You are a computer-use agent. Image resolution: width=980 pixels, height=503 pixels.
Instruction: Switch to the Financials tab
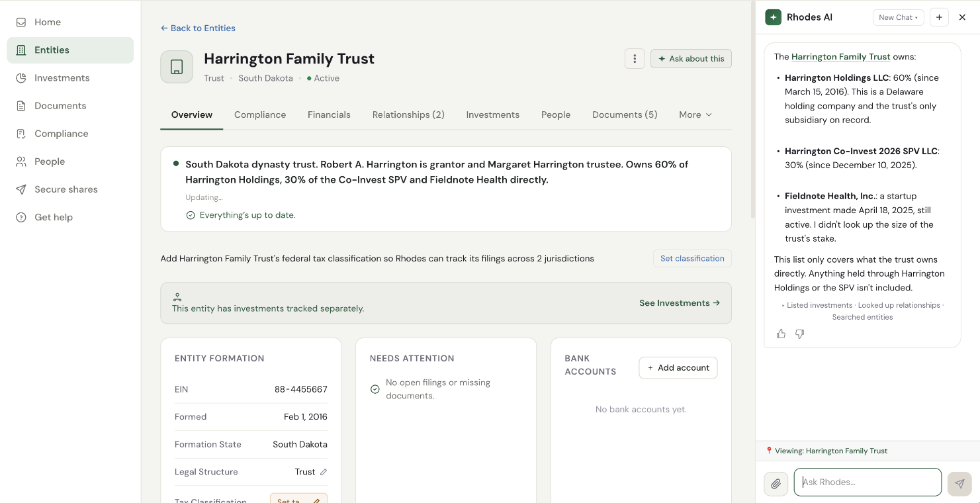[x=329, y=114]
